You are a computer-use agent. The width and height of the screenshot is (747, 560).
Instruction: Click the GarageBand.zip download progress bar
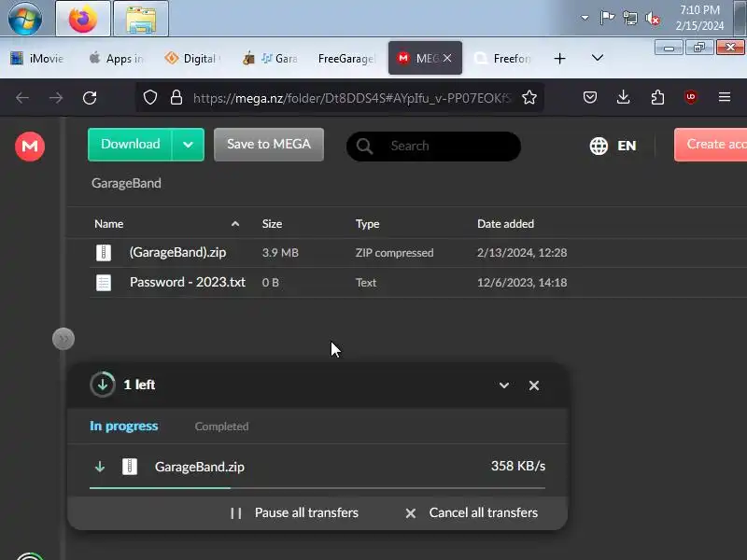(317, 487)
